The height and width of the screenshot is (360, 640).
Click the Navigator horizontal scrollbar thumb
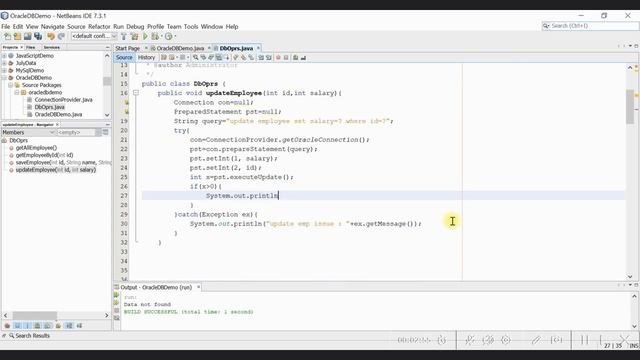tap(35, 316)
